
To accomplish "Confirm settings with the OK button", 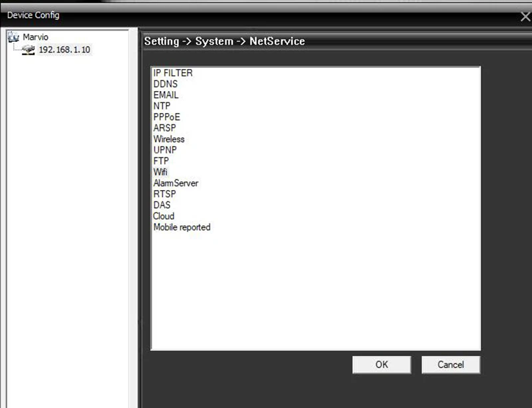I will click(382, 365).
